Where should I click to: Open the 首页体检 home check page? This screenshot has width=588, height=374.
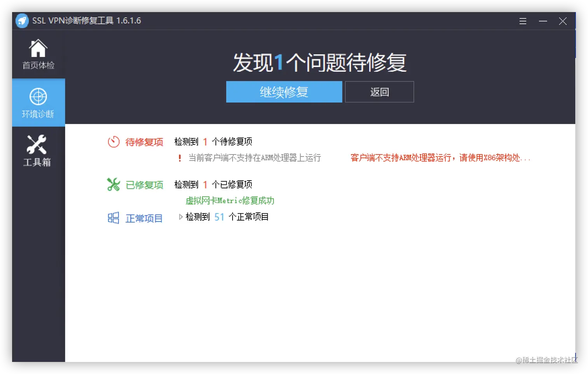38,54
